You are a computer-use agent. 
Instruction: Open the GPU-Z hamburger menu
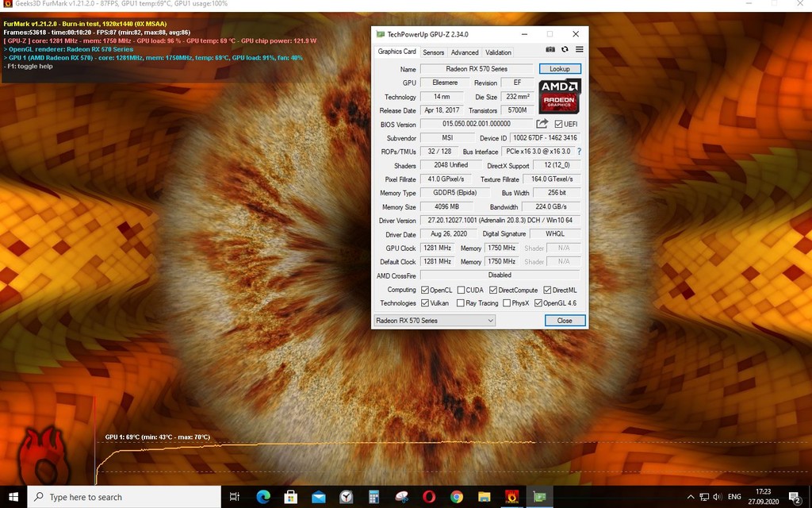pyautogui.click(x=580, y=49)
